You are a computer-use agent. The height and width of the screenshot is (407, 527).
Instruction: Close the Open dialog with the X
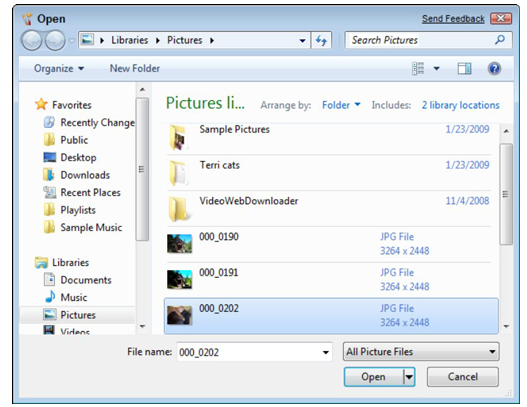tap(500, 18)
